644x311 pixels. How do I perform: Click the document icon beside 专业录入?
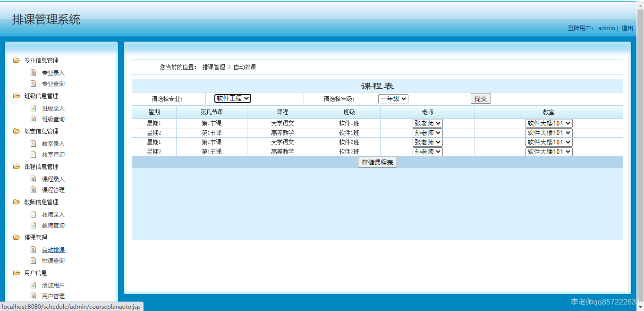(33, 72)
